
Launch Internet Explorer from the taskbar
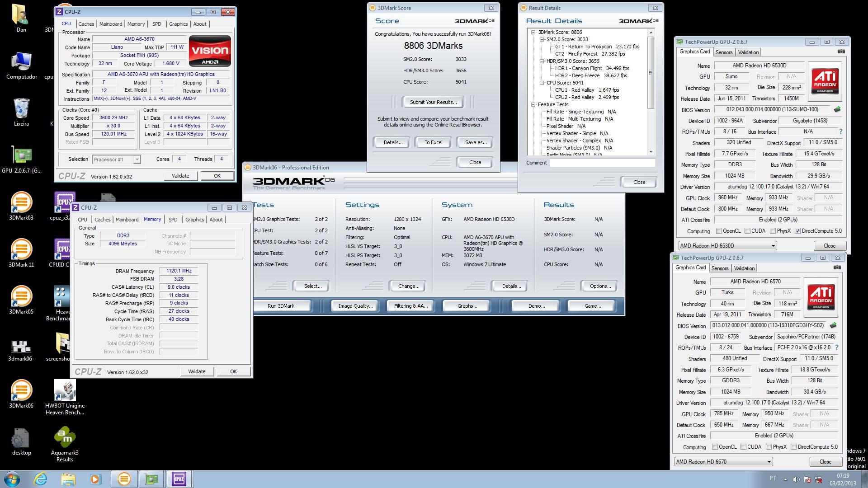[40, 479]
